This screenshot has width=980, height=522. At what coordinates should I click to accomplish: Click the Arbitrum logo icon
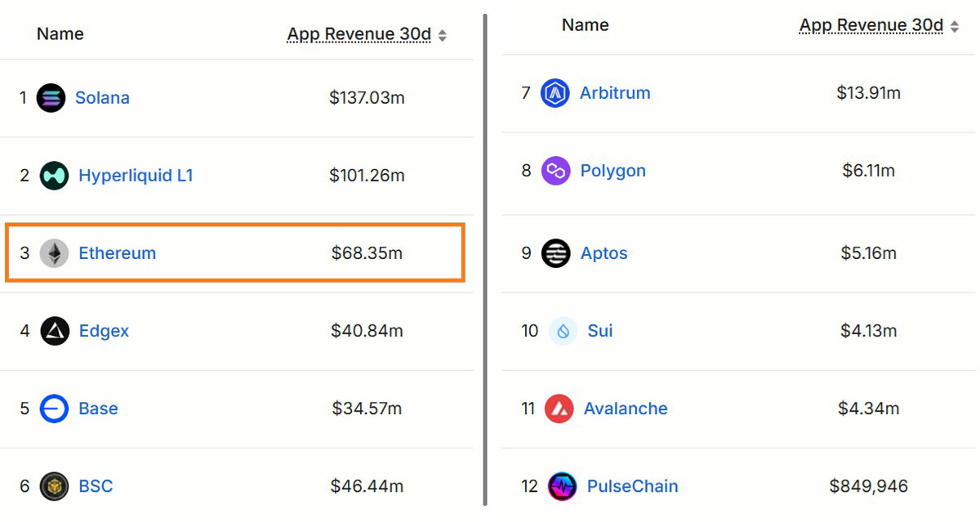pos(555,93)
